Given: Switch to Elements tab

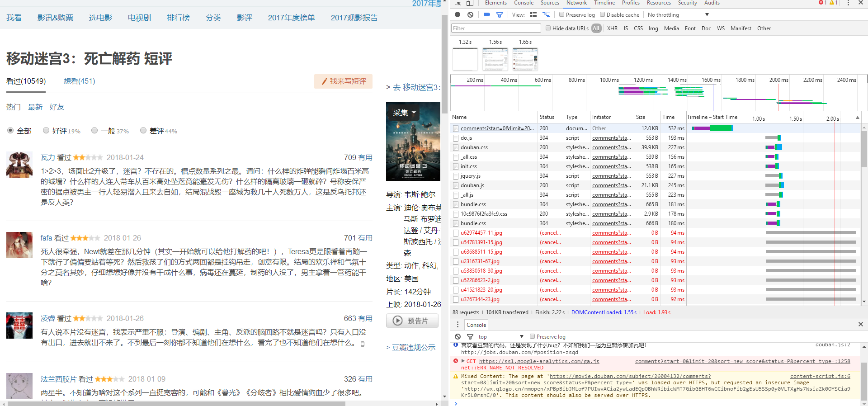Looking at the screenshot, I should (495, 3).
